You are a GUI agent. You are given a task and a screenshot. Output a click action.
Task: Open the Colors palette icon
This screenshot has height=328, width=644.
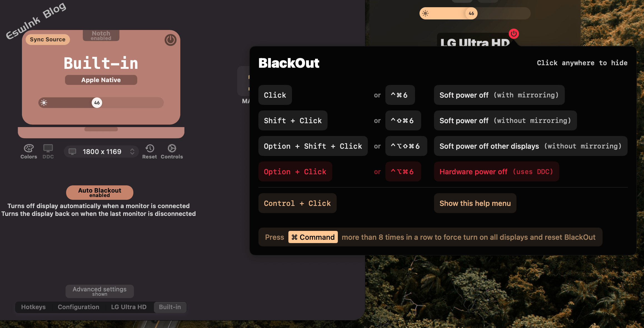29,148
